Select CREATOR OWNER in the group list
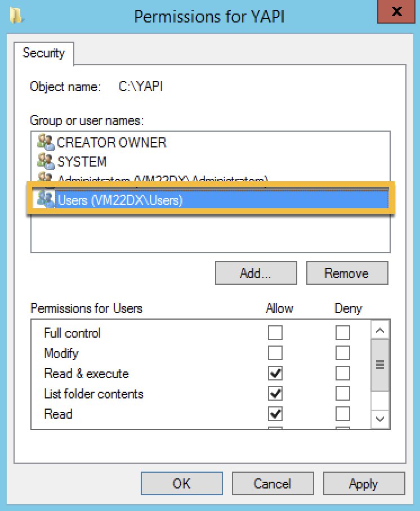 coord(211,142)
